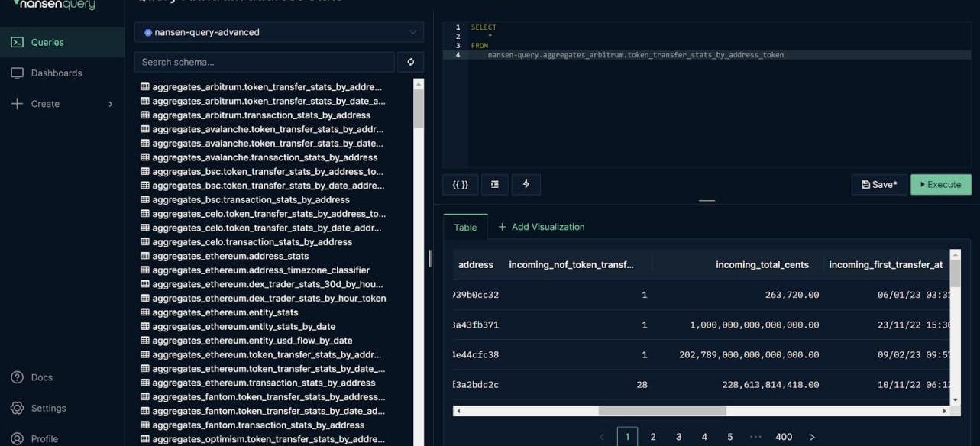
Task: Click the cell value 228,613,814,418.00
Action: click(x=771, y=385)
